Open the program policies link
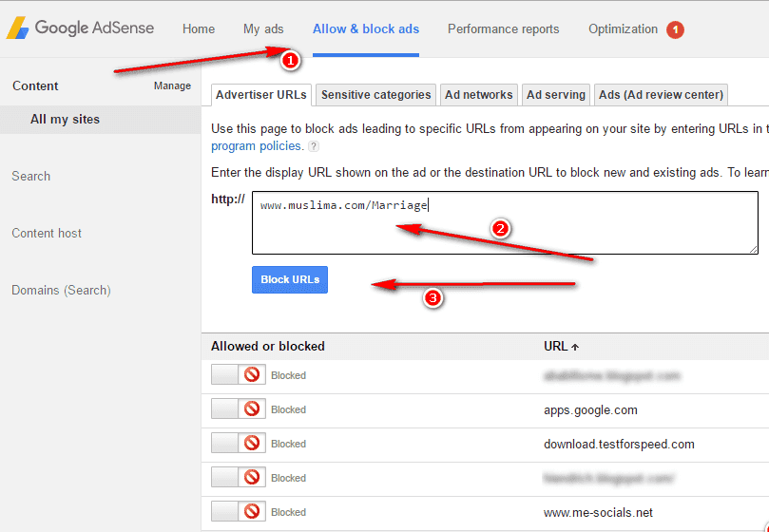This screenshot has width=769, height=532. pyautogui.click(x=256, y=145)
